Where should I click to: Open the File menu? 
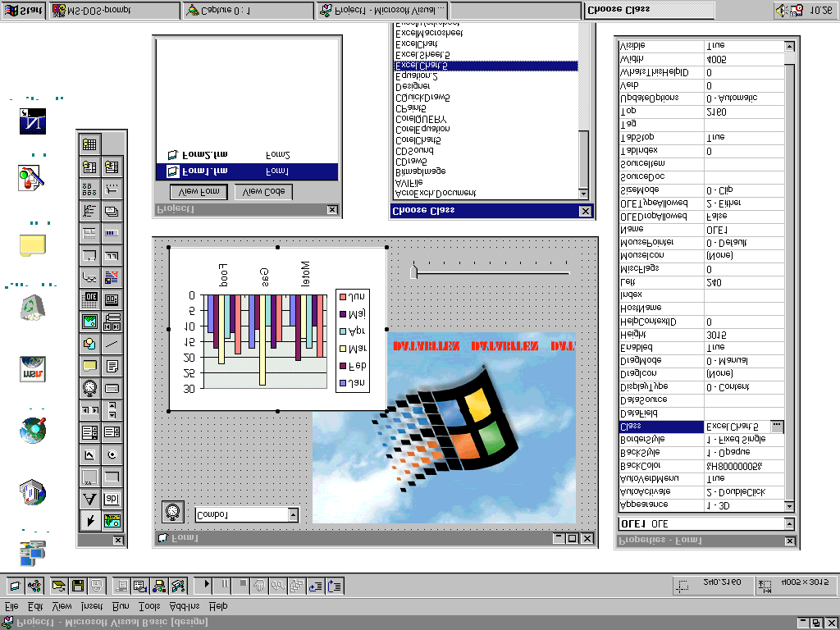(x=11, y=606)
